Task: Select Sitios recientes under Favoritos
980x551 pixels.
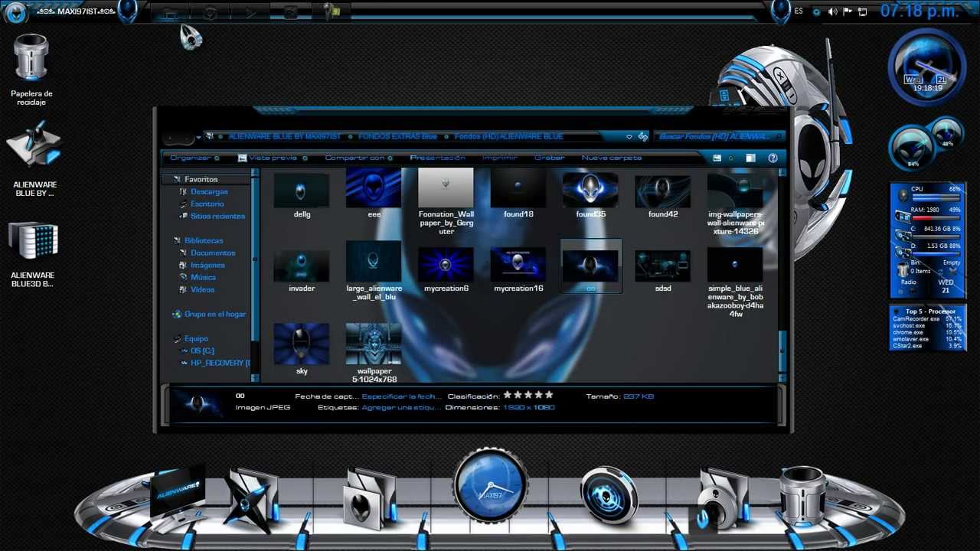Action: (x=217, y=217)
